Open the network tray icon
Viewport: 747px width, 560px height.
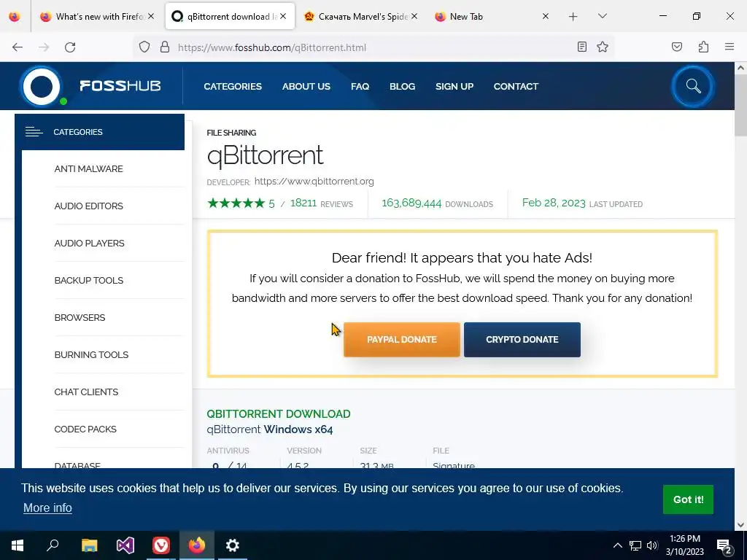(x=635, y=545)
